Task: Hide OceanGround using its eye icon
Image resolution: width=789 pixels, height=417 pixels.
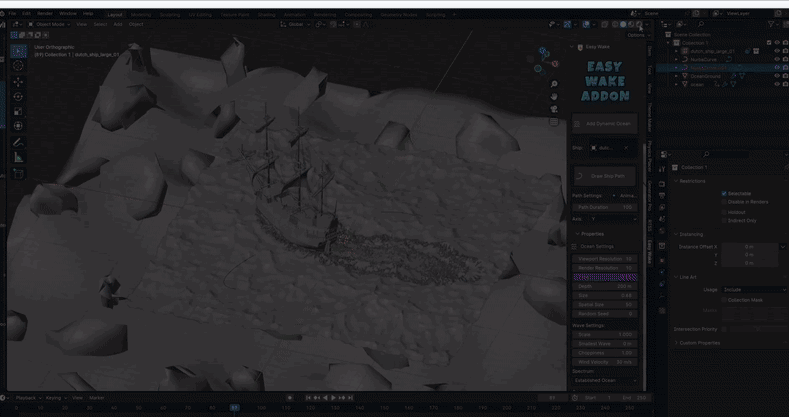Action: coord(777,76)
